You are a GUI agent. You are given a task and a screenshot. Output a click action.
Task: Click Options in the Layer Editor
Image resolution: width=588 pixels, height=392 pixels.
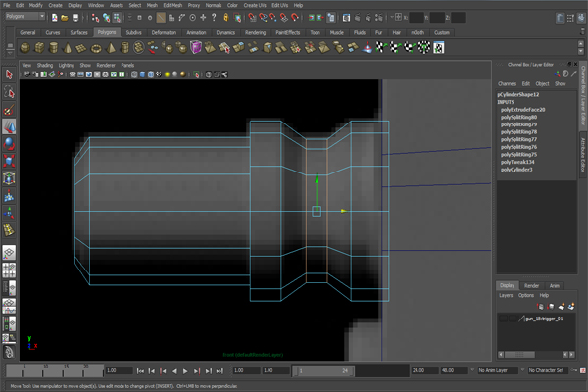[525, 296]
